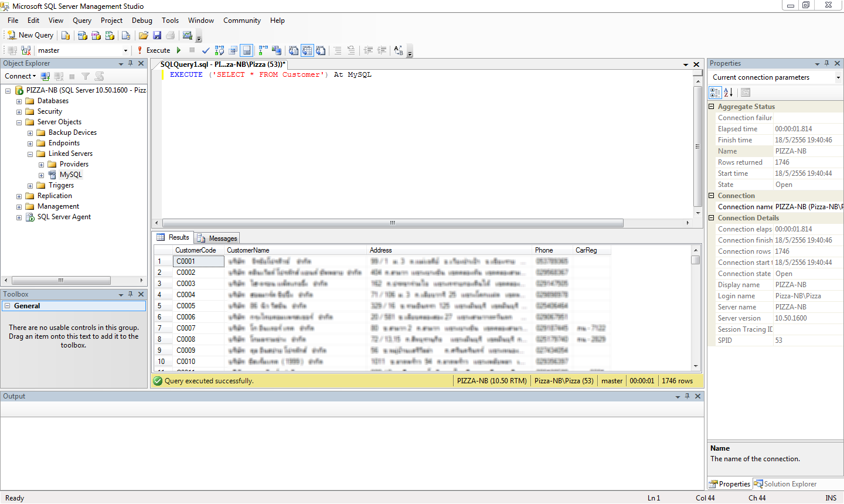Click the Change Connection icon in SQL toolbar

coord(26,50)
